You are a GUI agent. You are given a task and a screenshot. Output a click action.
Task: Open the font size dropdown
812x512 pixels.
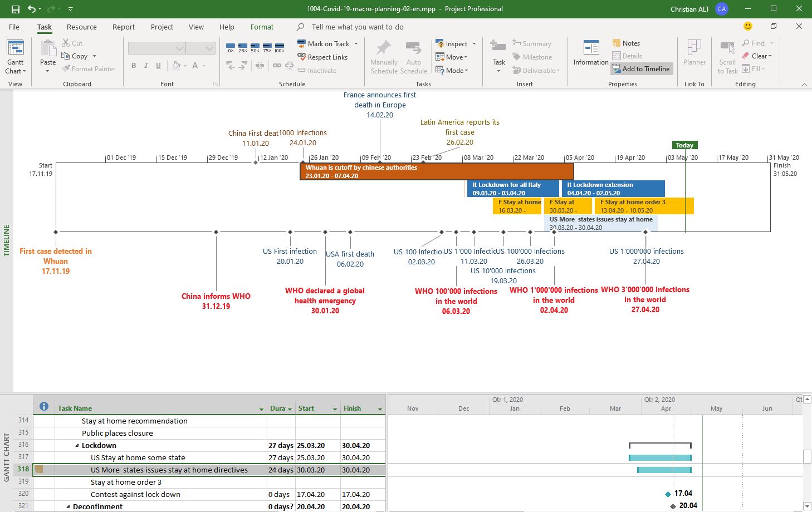tap(209, 48)
